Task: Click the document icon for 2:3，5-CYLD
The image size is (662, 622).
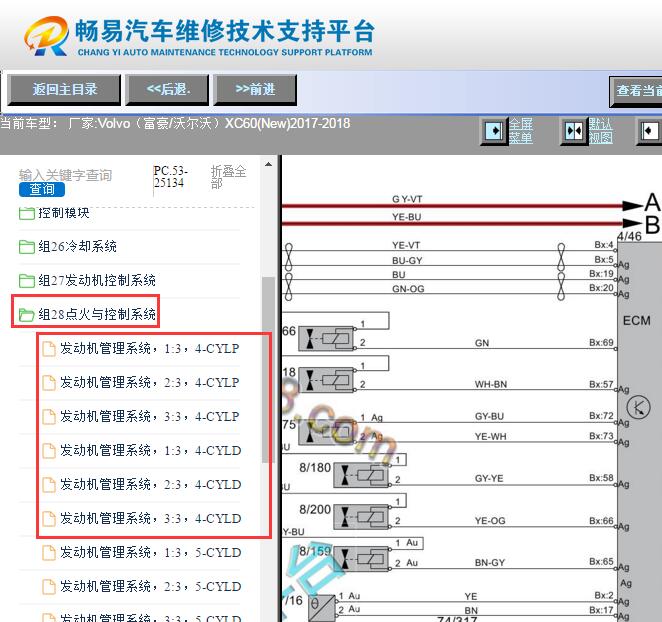Action: 49,587
